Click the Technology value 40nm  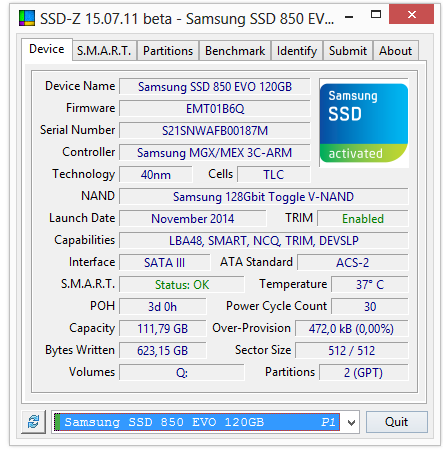[156, 175]
